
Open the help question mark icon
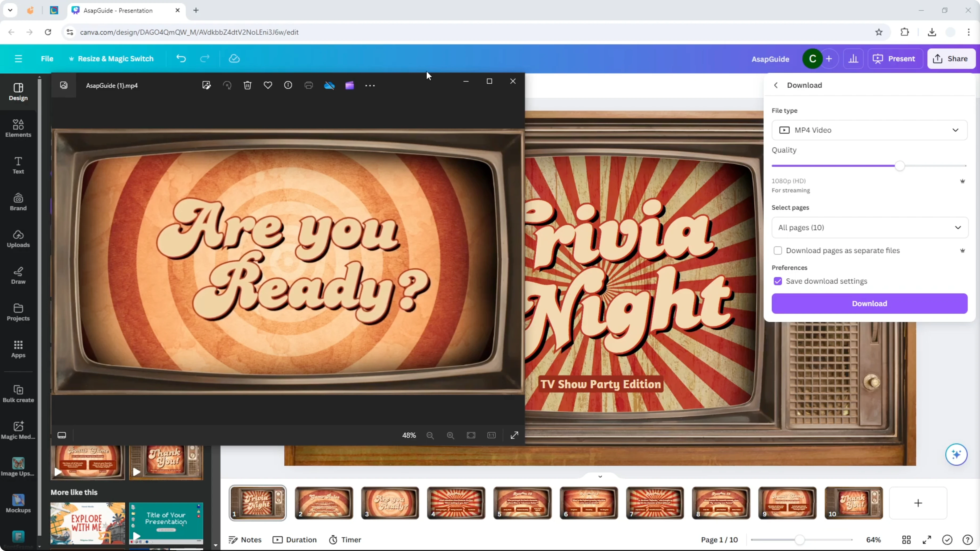967,540
